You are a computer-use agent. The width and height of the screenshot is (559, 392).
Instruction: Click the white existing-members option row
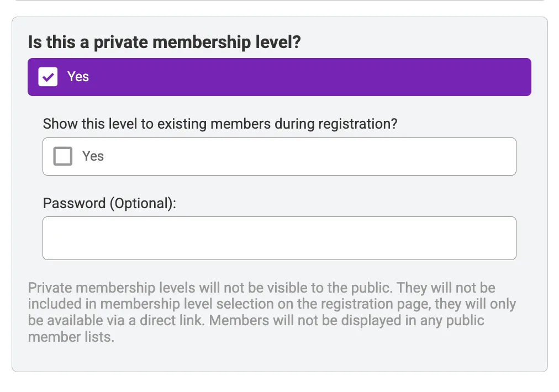tap(279, 156)
